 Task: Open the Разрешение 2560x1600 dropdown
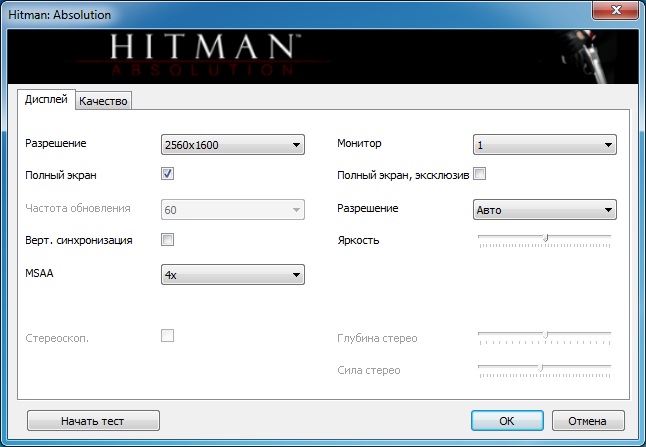pos(233,145)
